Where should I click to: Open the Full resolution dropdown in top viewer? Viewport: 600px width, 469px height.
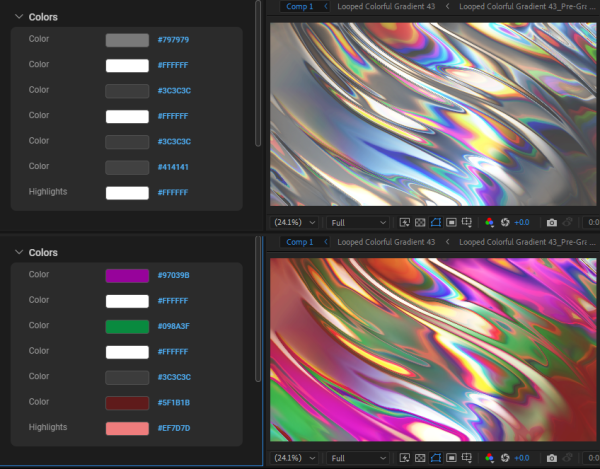[358, 222]
